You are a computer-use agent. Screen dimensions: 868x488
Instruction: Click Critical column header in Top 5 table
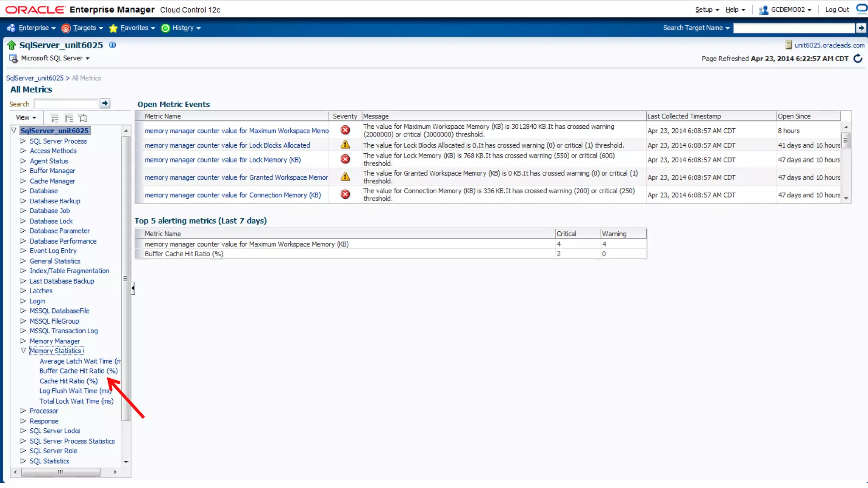pos(578,234)
